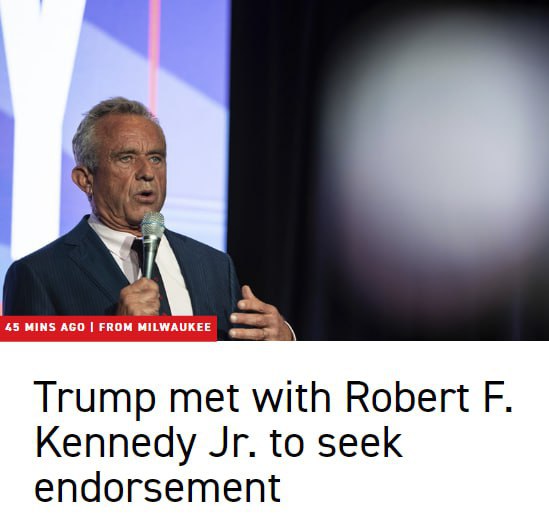549x514 pixels.
Task: Click the words met with in headline
Action: coord(250,397)
